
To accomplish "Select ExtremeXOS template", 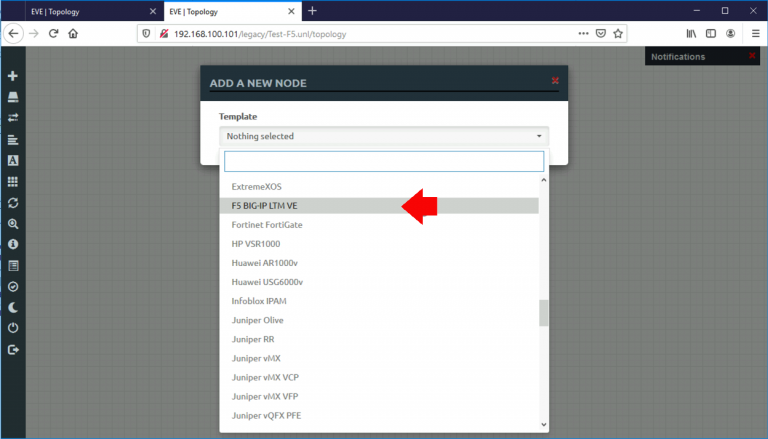I will 379,187.
